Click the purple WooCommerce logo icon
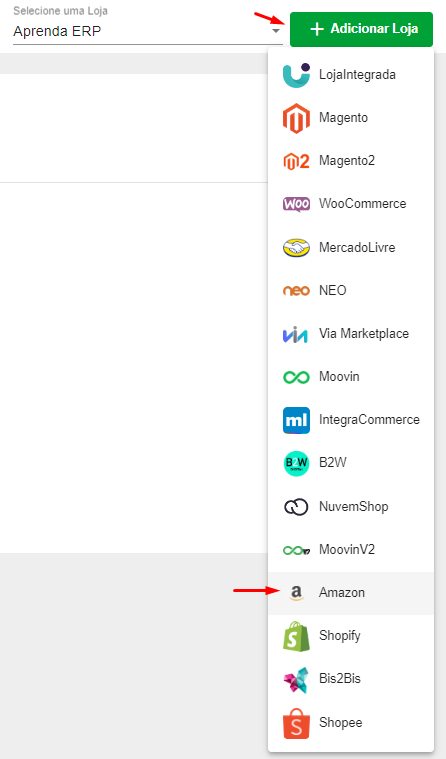The height and width of the screenshot is (759, 446). click(x=296, y=204)
